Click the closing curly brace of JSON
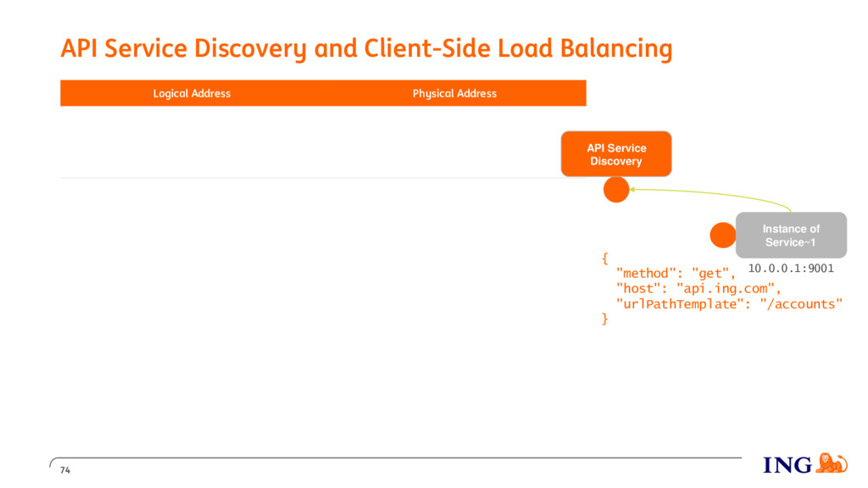This screenshot has height=488, width=868. click(605, 319)
